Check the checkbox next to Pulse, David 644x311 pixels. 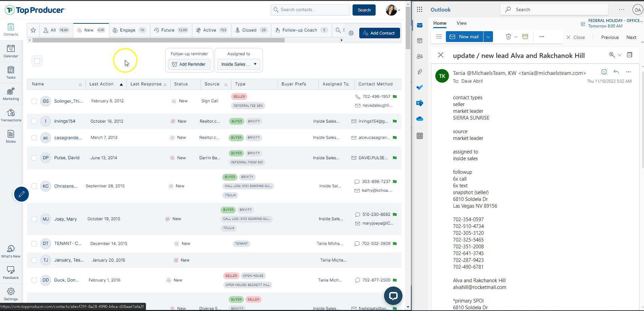(34, 158)
